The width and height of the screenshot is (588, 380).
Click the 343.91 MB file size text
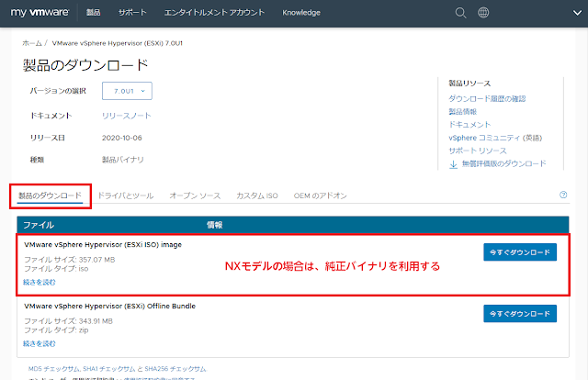click(96, 321)
